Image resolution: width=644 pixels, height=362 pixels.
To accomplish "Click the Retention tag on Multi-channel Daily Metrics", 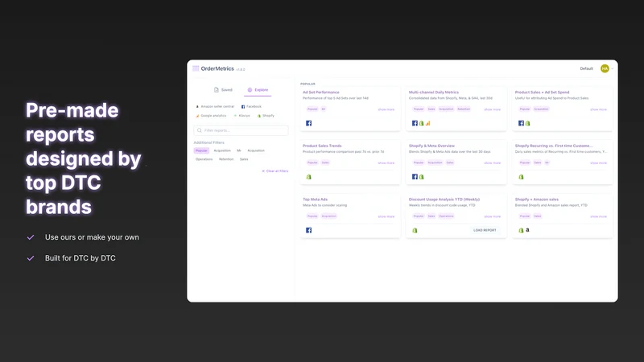I will pos(464,109).
